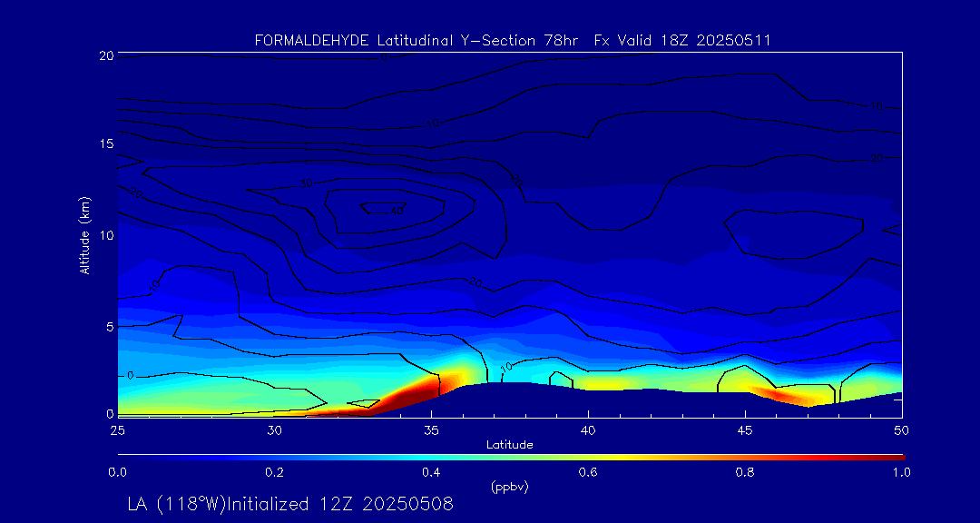Click the color scale value 0.2
The width and height of the screenshot is (980, 523).
pyautogui.click(x=274, y=472)
